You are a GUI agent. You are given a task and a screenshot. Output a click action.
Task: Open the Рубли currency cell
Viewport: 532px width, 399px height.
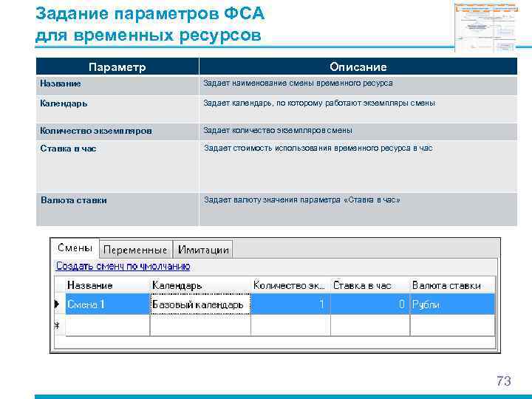[452, 304]
